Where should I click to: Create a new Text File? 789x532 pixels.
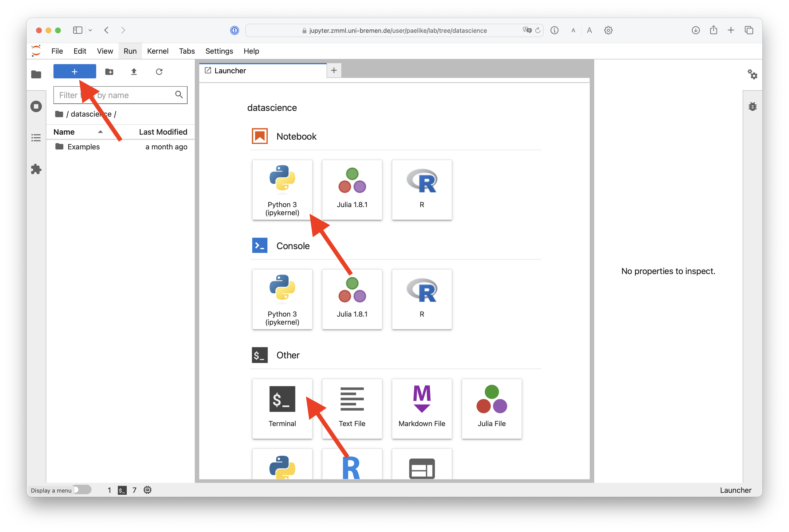tap(352, 409)
